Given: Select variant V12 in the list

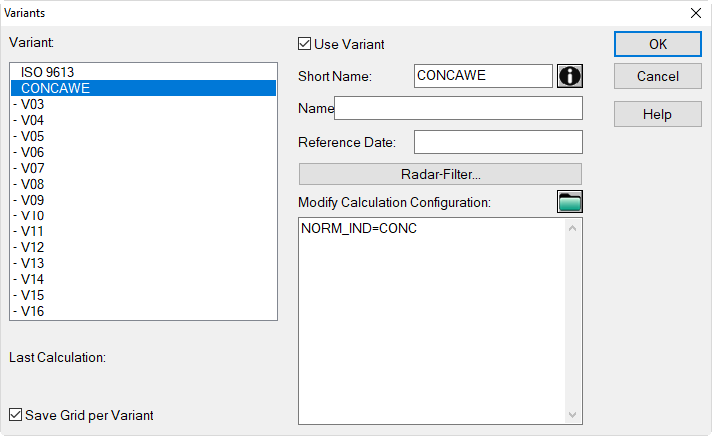Looking at the screenshot, I should [x=143, y=247].
